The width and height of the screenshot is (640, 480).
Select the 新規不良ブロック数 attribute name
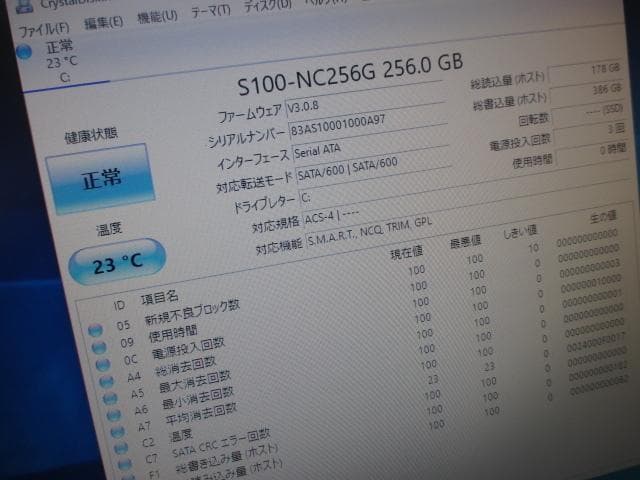(192, 313)
